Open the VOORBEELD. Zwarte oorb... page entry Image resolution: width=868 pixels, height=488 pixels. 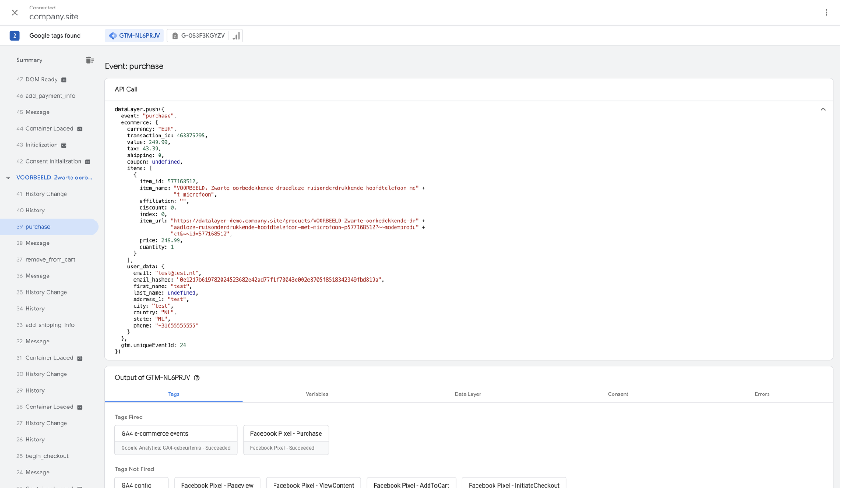(x=54, y=178)
